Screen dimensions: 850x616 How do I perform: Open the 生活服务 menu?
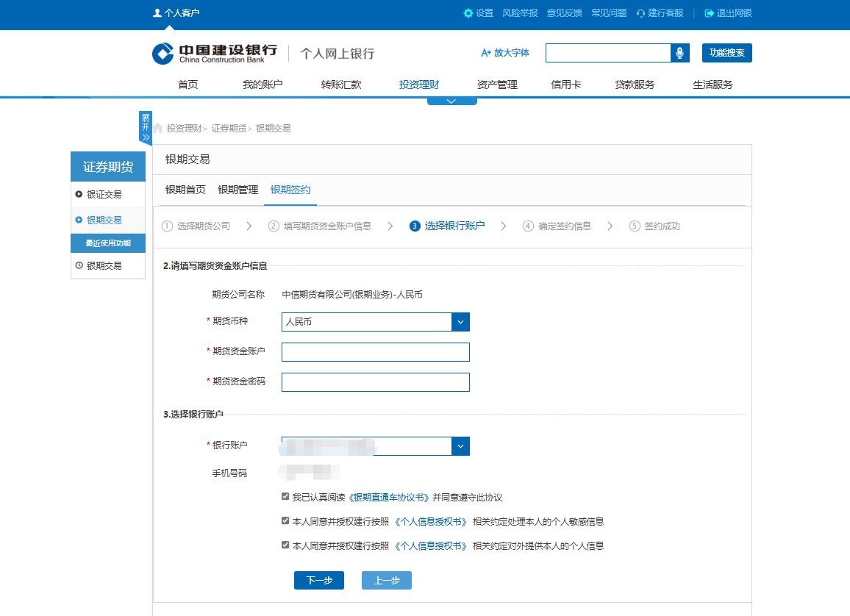pyautogui.click(x=712, y=85)
